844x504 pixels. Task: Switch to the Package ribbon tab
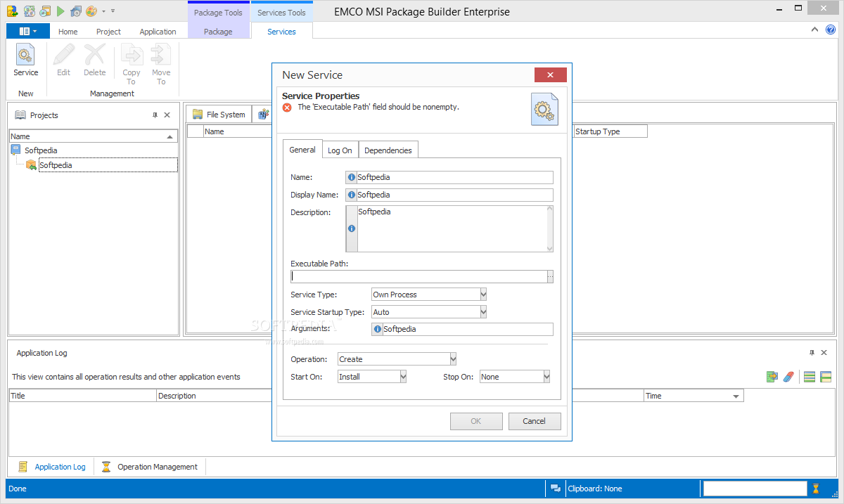click(x=218, y=32)
